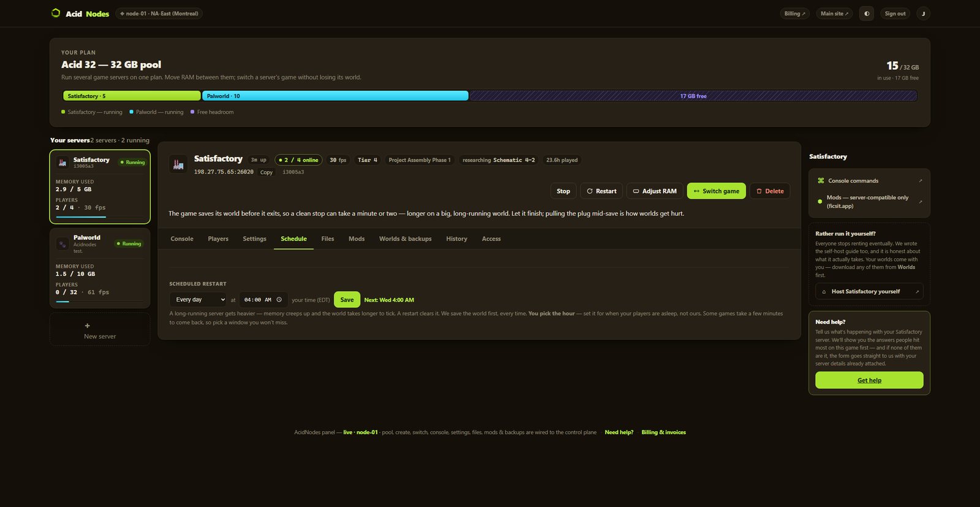
Task: Click the command-key icon beside Console commands
Action: (821, 181)
